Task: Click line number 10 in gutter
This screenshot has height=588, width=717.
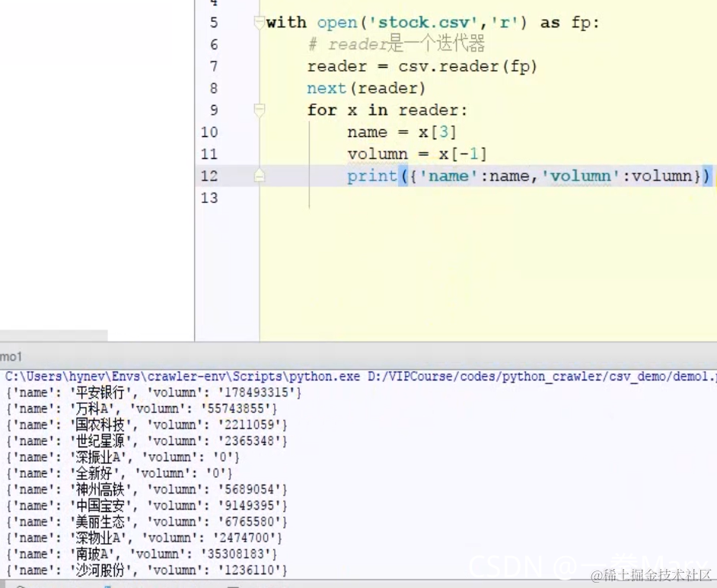Action: [209, 132]
